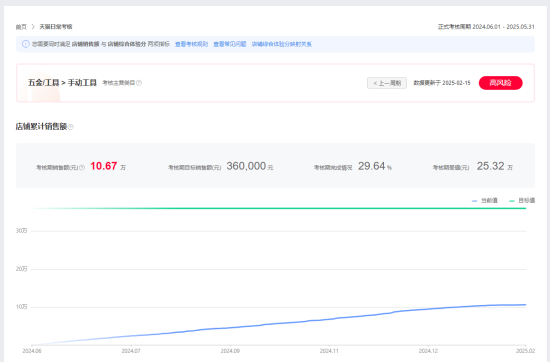Open the 查看考核规则 link

(x=192, y=44)
